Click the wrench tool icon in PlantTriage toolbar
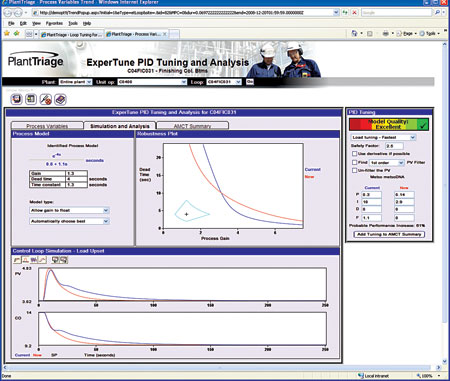Screen dimensions: 450x381 click(46, 99)
